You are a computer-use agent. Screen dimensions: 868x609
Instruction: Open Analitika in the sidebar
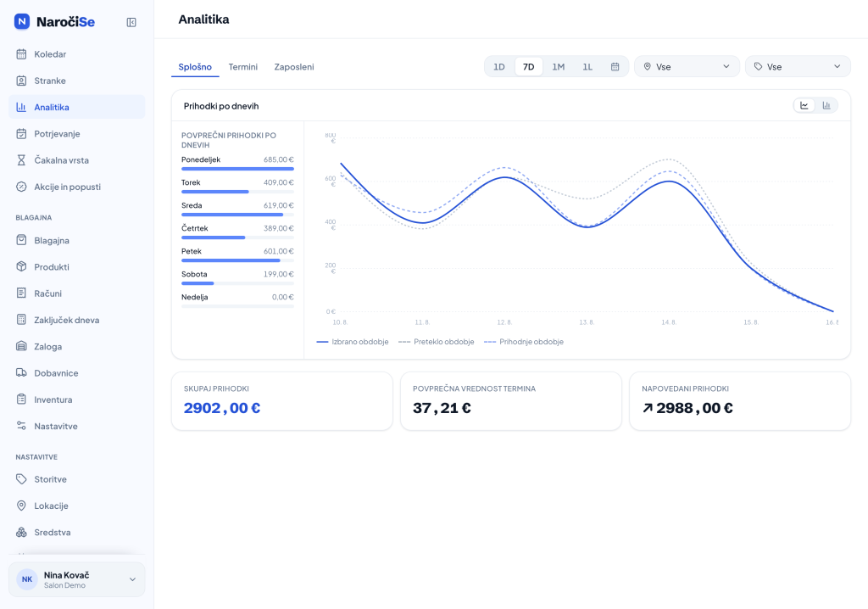pos(77,107)
